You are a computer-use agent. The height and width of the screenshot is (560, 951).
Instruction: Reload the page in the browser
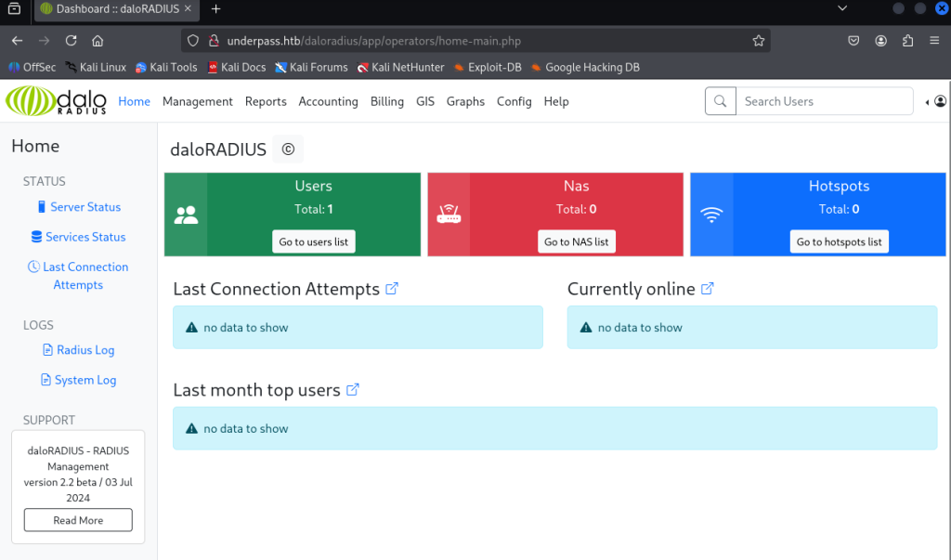[71, 41]
